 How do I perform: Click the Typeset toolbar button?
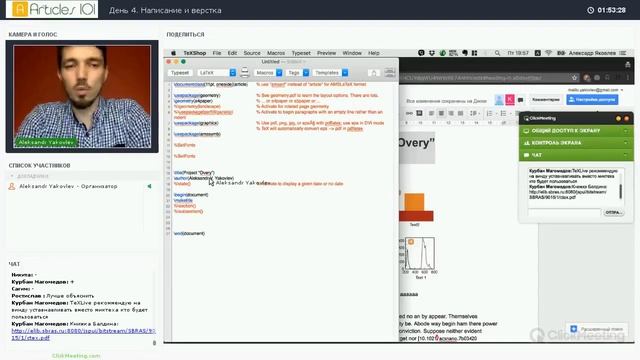(x=180, y=73)
